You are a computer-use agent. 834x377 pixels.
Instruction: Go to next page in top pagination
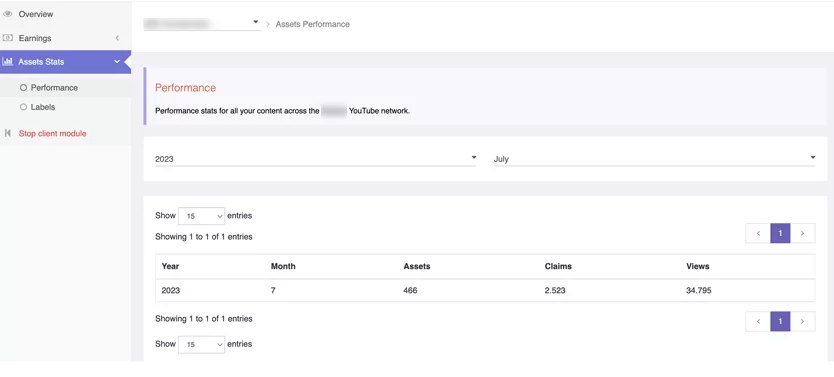point(803,233)
